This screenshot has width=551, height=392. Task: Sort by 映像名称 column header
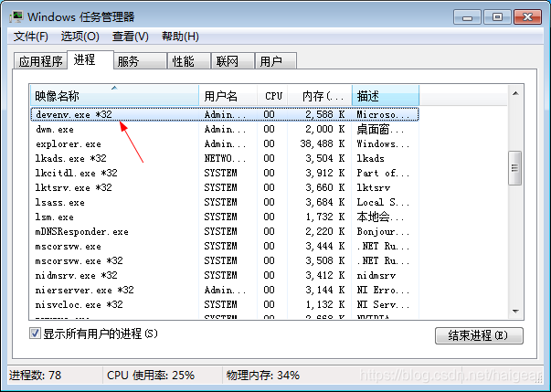click(114, 96)
